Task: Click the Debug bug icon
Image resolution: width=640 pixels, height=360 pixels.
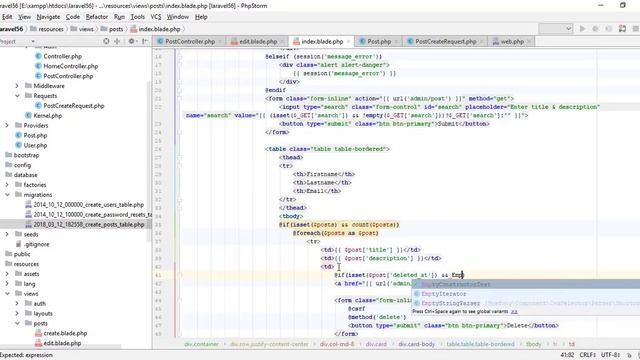Action: [x=596, y=29]
